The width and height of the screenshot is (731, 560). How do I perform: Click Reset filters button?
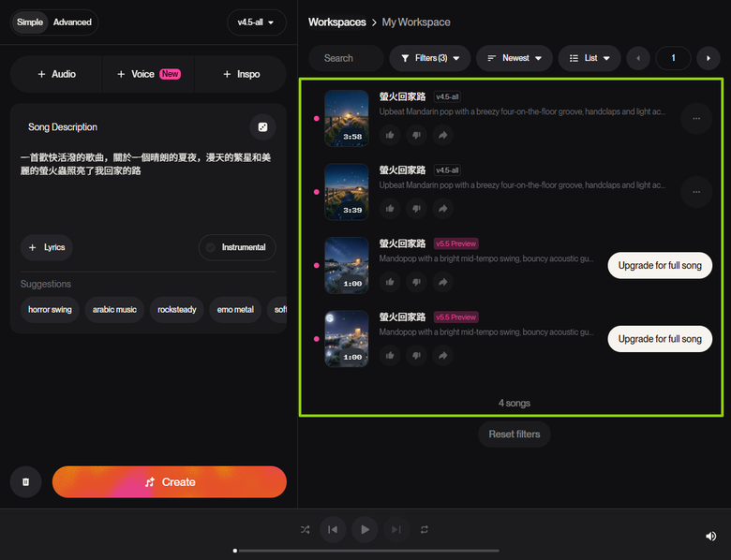pyautogui.click(x=515, y=435)
